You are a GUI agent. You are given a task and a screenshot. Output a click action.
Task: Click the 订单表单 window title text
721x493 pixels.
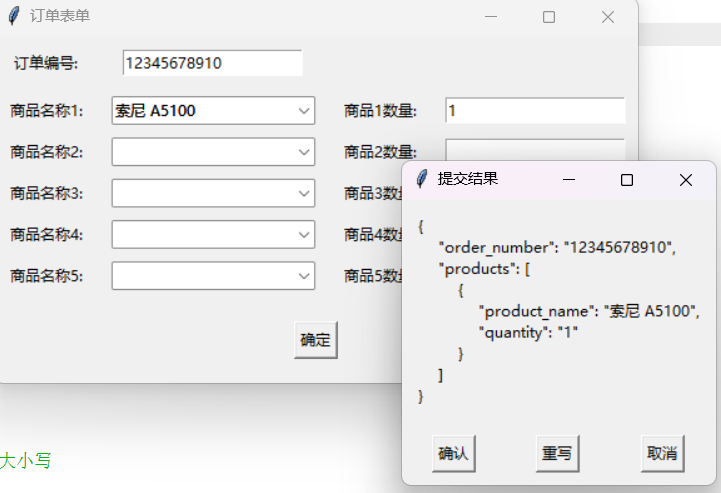click(60, 16)
